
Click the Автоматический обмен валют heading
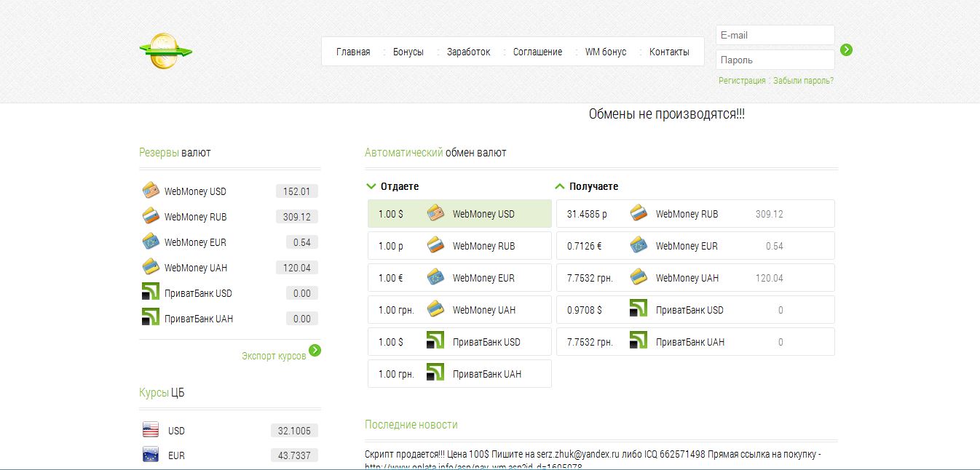(x=435, y=153)
